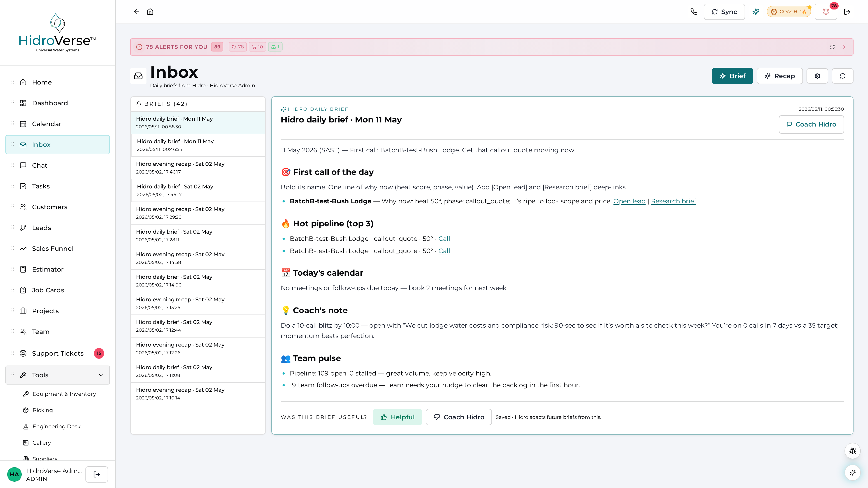The width and height of the screenshot is (868, 488).
Task: Open Calendar in the sidebar
Action: 58,124
